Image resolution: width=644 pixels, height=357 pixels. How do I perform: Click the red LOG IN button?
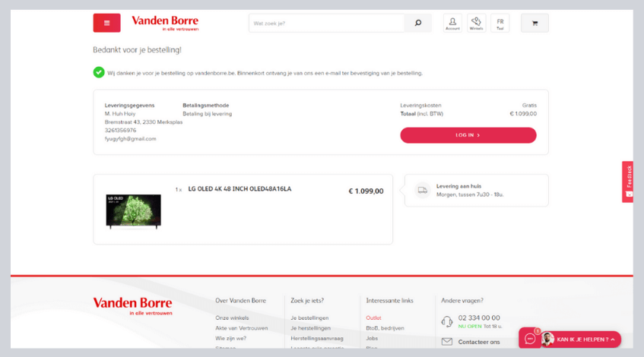[468, 135]
